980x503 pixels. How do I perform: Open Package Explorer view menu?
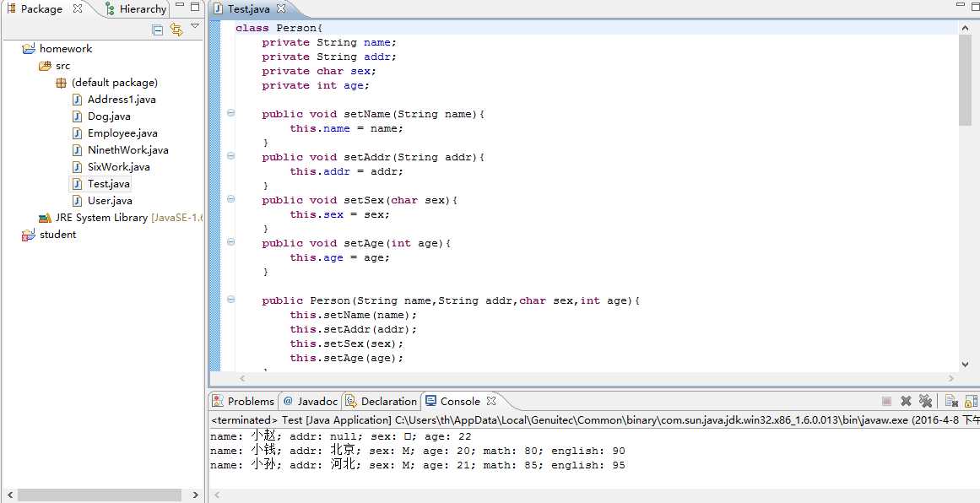point(195,26)
